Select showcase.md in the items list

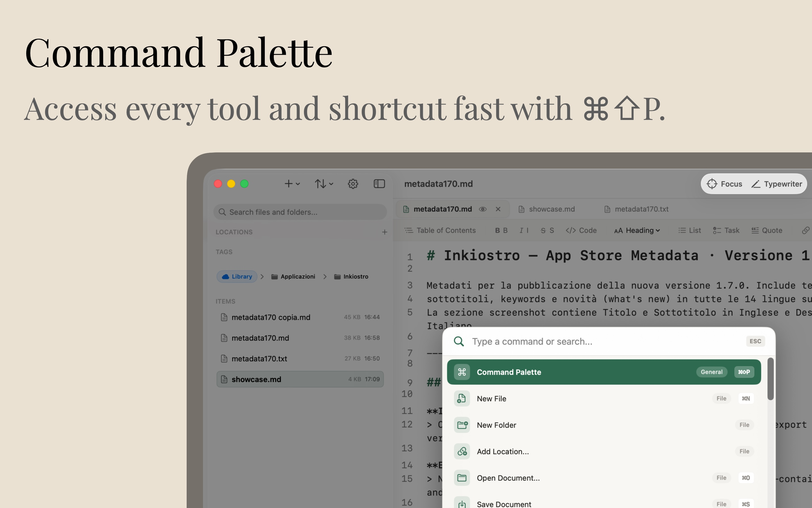[300, 379]
